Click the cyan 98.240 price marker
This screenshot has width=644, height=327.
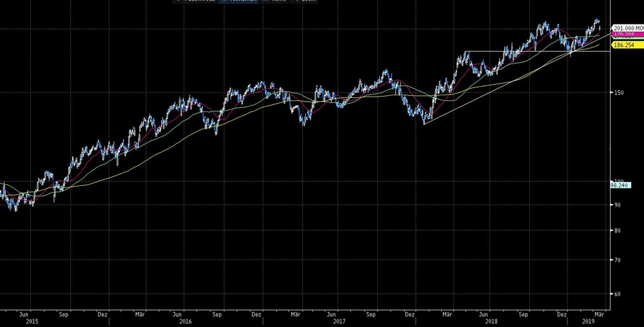tap(621, 185)
